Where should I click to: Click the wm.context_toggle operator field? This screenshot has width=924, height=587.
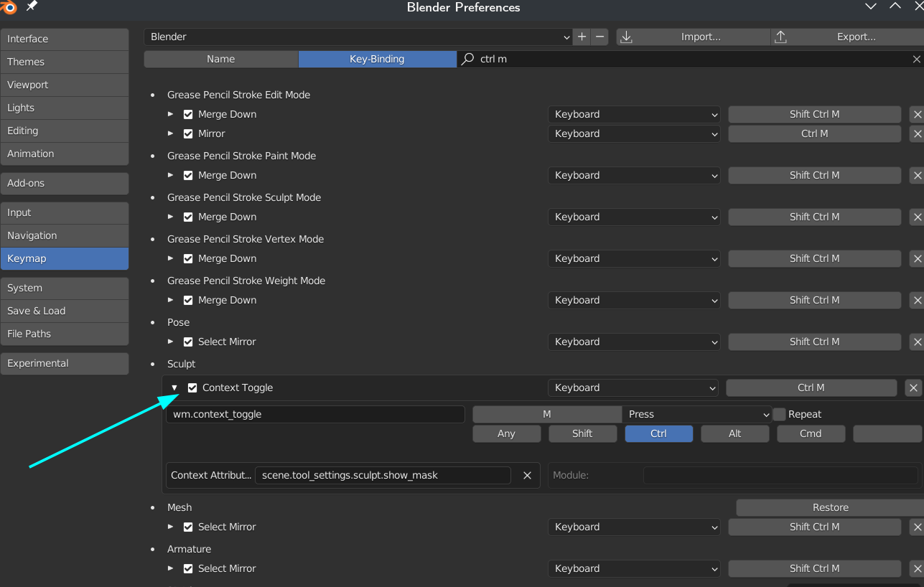click(316, 414)
